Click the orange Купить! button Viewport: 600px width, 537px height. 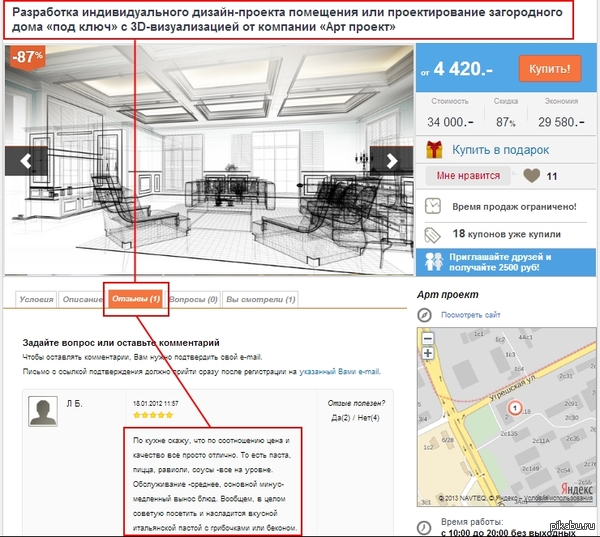(550, 69)
